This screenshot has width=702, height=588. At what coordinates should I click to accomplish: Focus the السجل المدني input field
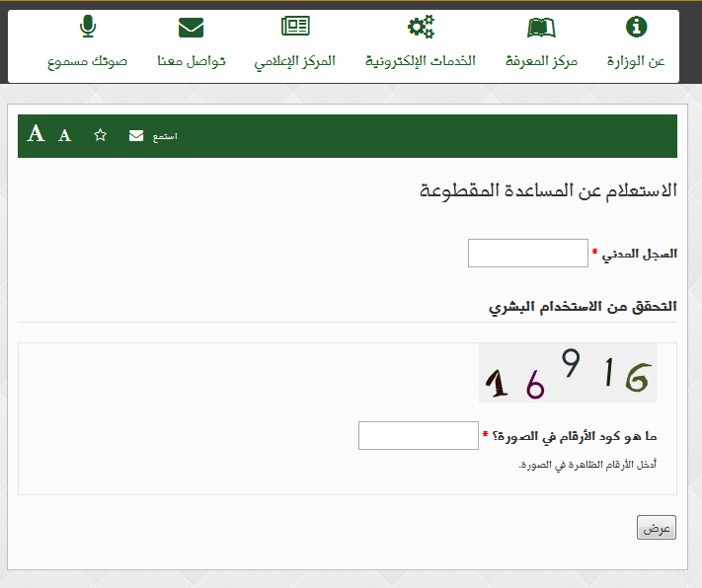pos(528,253)
